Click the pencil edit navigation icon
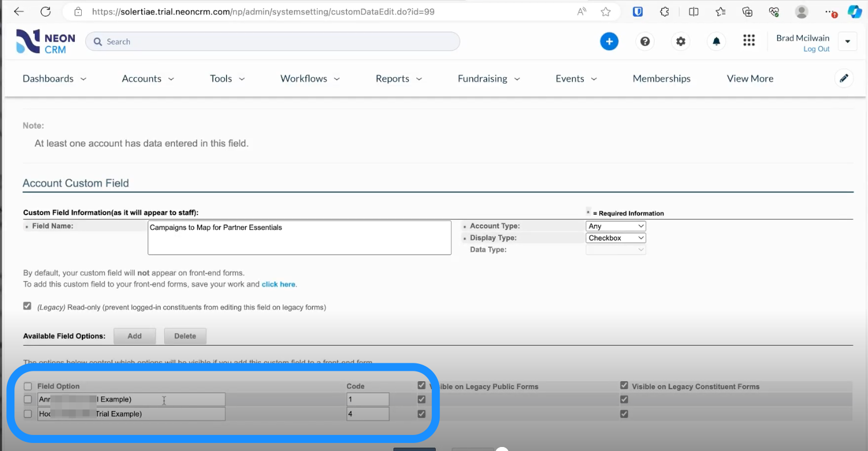Image resolution: width=868 pixels, height=451 pixels. point(844,78)
